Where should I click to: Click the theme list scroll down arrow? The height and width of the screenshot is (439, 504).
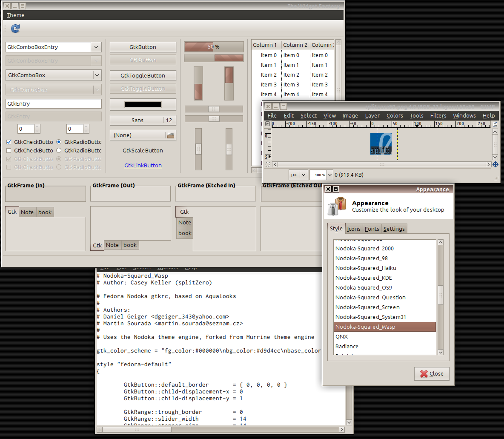coord(440,352)
